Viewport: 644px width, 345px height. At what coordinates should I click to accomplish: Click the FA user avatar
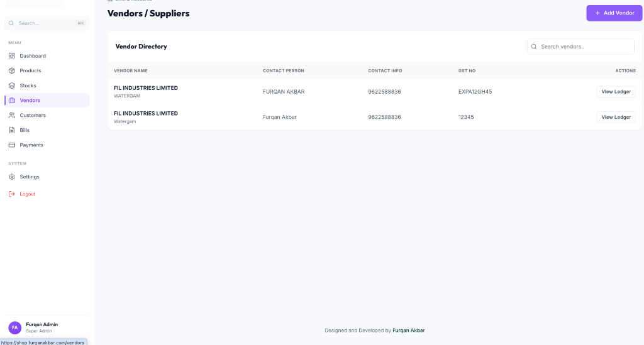pos(15,327)
